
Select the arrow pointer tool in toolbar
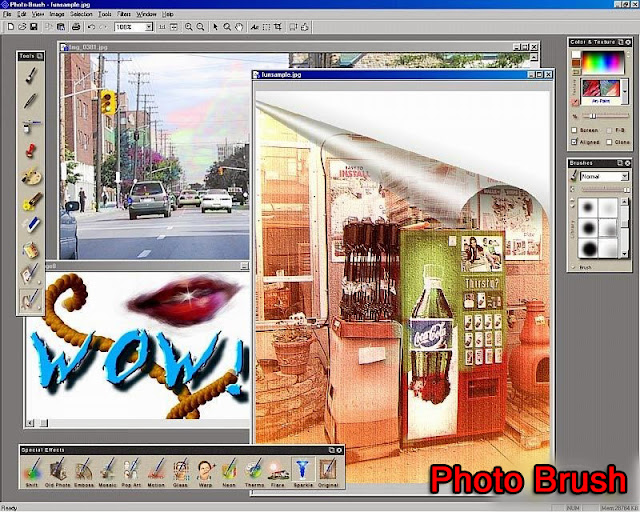[x=216, y=27]
